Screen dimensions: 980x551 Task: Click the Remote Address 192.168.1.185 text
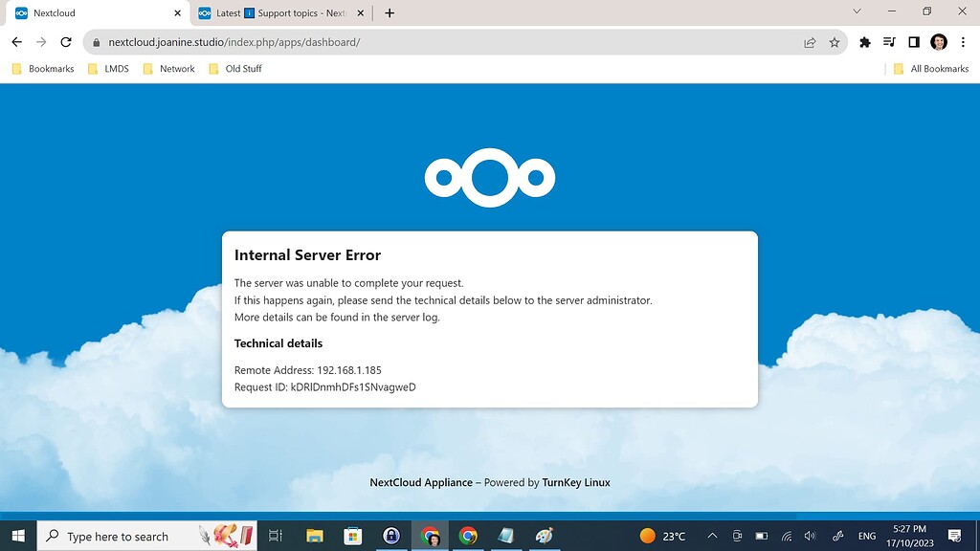coord(307,370)
